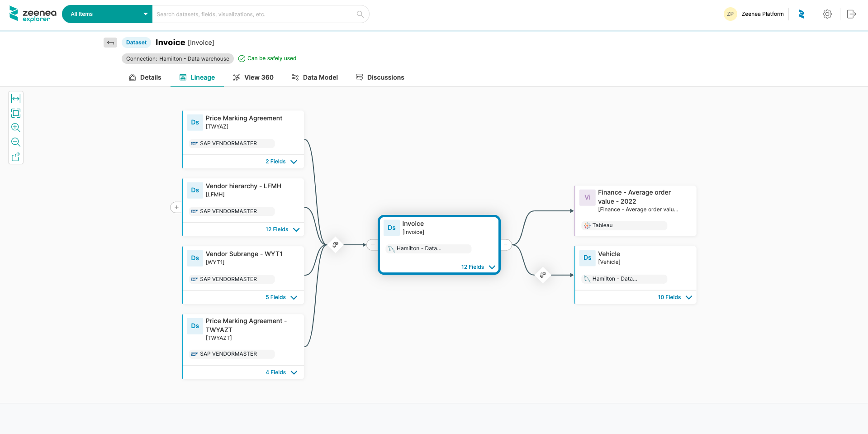Expand the 12 Fields list on the Invoice node
This screenshot has width=868, height=434.
click(477, 267)
